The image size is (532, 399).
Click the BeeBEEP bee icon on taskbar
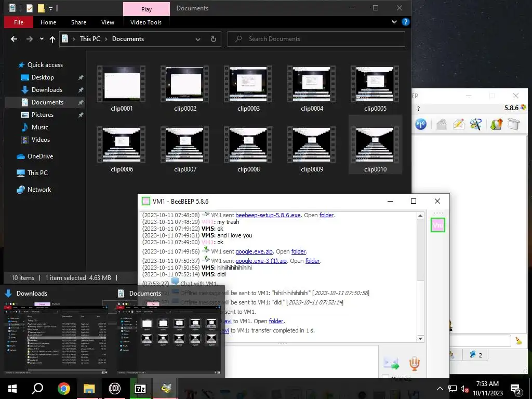pos(166,389)
